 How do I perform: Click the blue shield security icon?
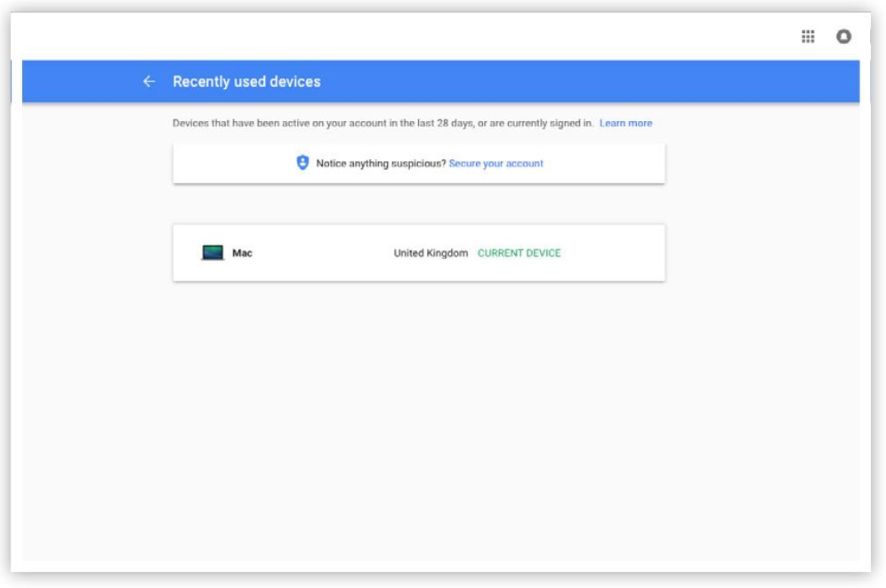[x=302, y=164]
